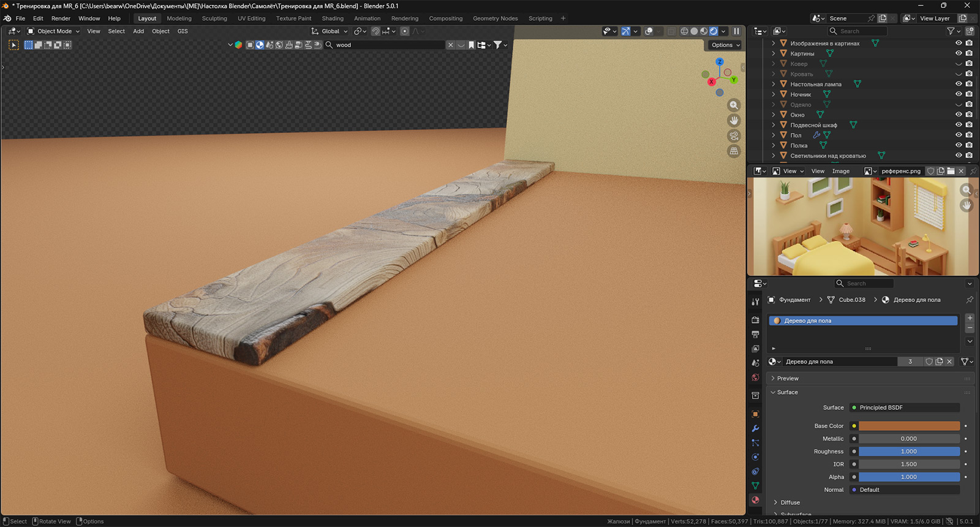Click the viewport Options button
This screenshot has width=980, height=527.
(x=725, y=45)
